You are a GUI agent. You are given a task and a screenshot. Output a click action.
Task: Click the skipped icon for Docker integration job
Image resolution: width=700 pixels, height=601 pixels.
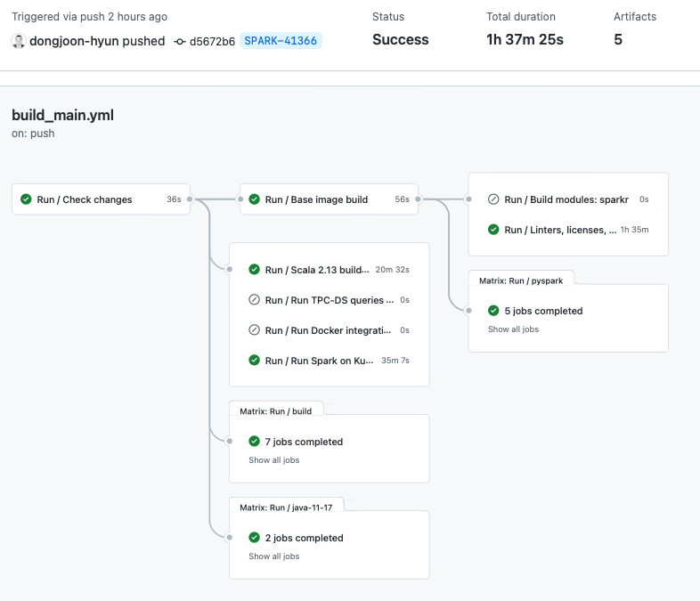tap(255, 330)
